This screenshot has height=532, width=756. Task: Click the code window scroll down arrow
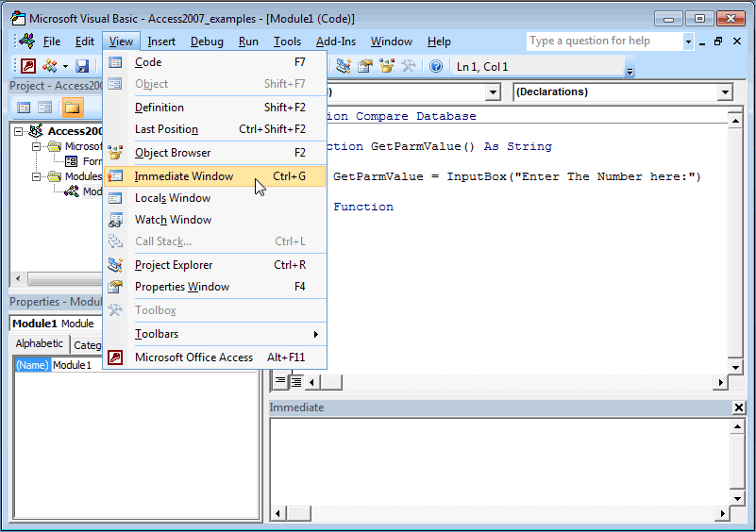(735, 367)
